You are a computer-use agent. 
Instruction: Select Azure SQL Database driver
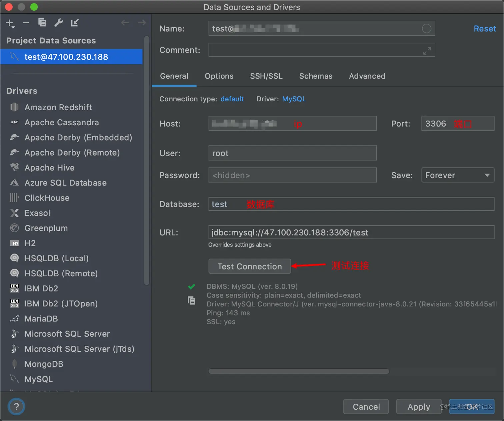pos(65,183)
